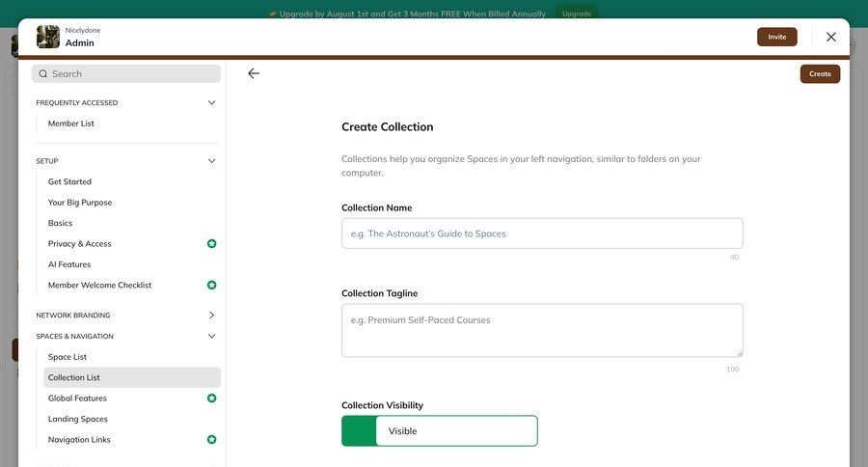Open AI Features settings
868x467 pixels.
pos(69,264)
